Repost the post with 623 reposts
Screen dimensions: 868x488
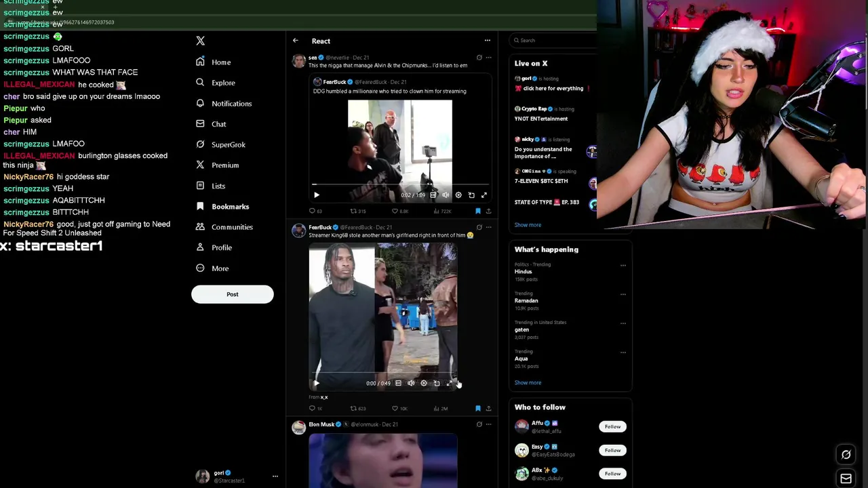[x=357, y=409]
